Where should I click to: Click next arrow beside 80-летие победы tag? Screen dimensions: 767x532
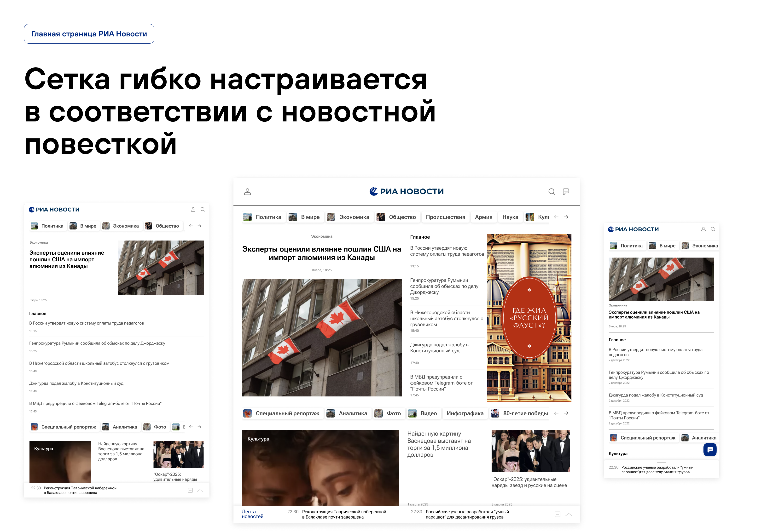pyautogui.click(x=566, y=413)
